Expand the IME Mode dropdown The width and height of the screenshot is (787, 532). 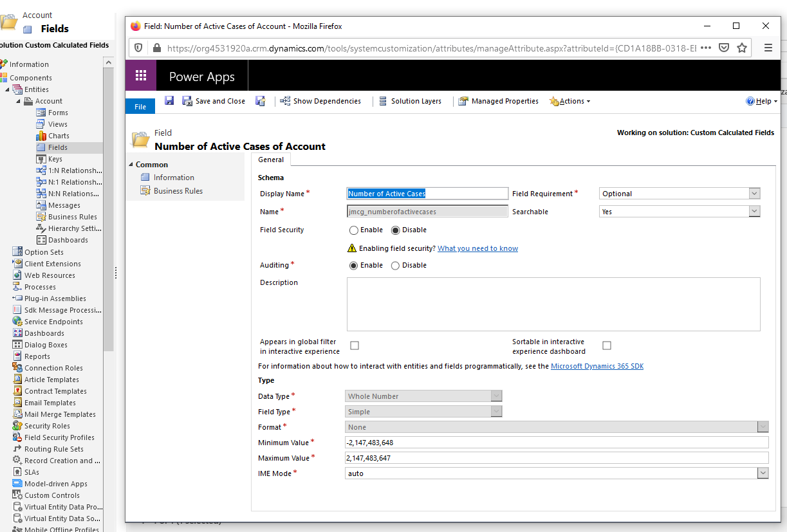click(x=557, y=473)
